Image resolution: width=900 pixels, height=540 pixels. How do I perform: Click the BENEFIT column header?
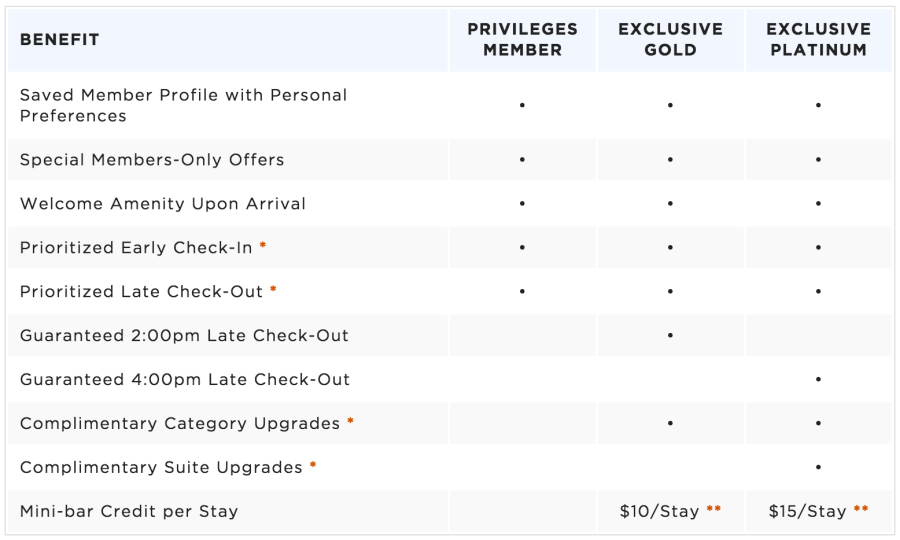click(59, 40)
